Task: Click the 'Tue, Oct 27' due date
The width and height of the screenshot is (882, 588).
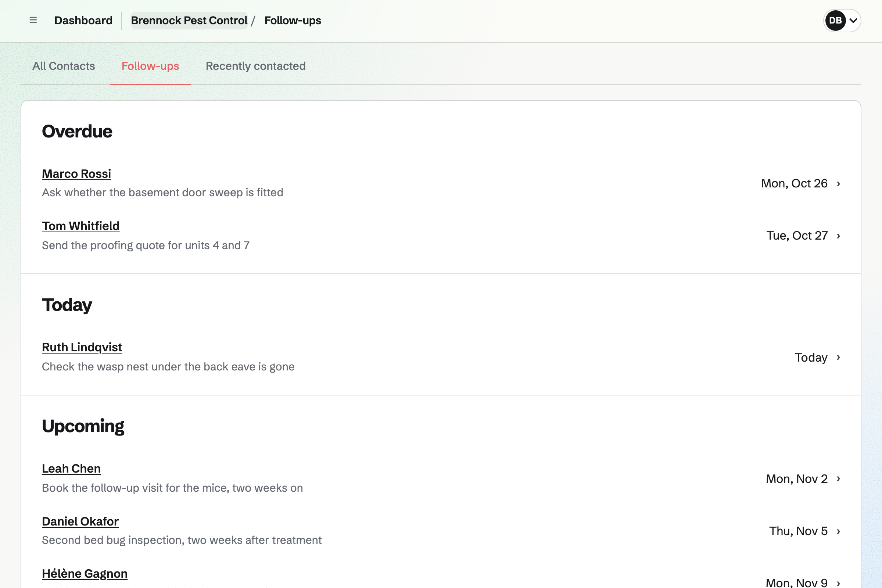Action: 797,236
